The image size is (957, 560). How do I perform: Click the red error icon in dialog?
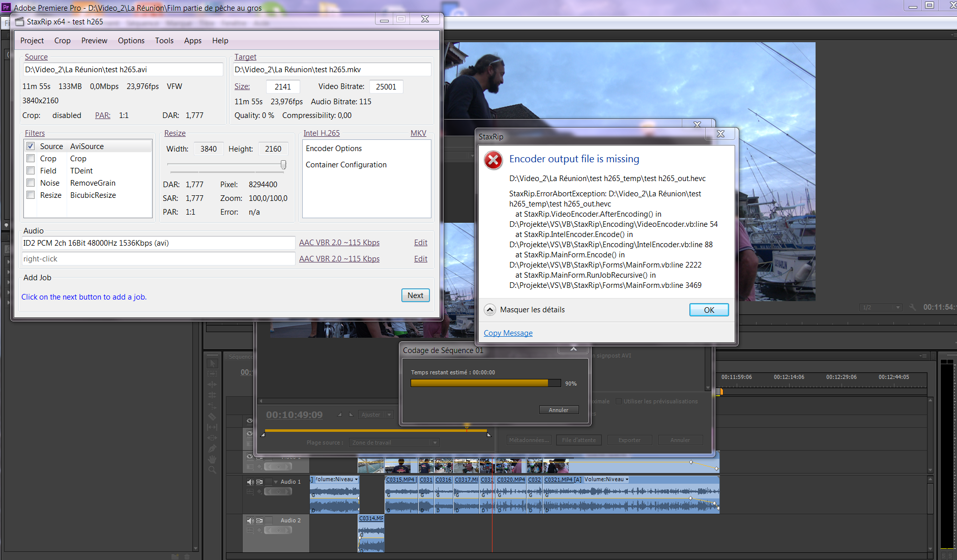[x=493, y=160]
